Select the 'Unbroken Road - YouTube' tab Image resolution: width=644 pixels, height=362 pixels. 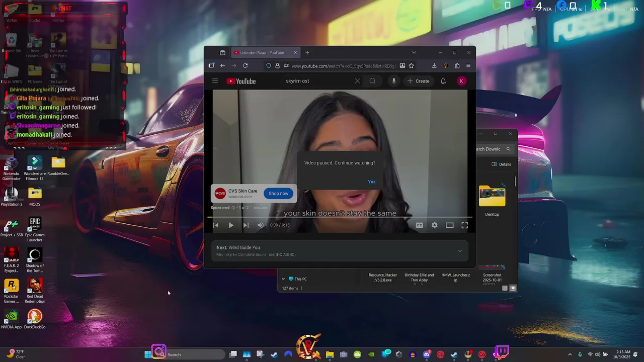[266, 53]
